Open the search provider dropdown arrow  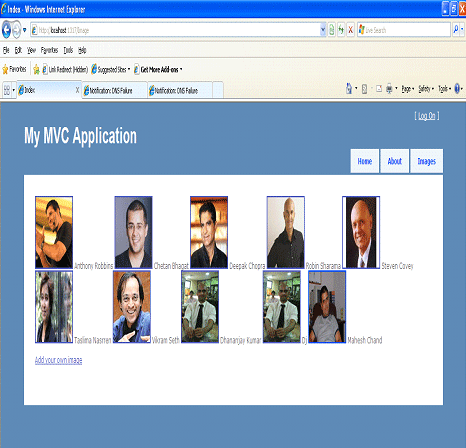coord(462,30)
